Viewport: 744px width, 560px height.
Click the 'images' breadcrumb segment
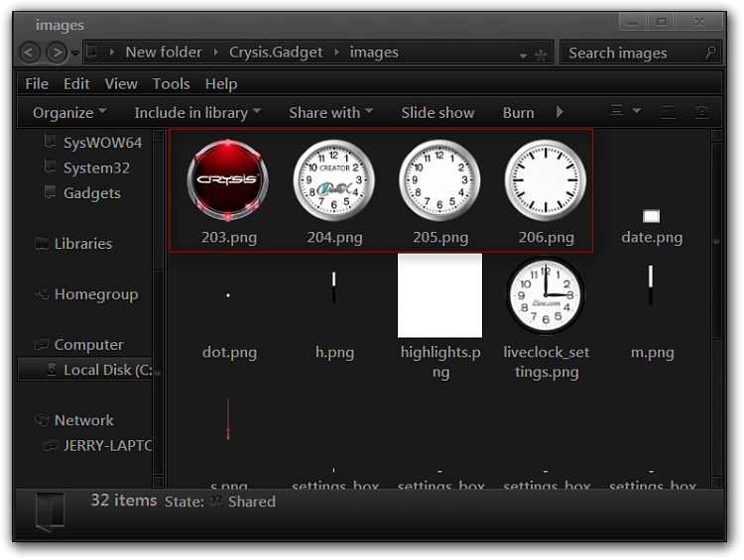pyautogui.click(x=374, y=53)
